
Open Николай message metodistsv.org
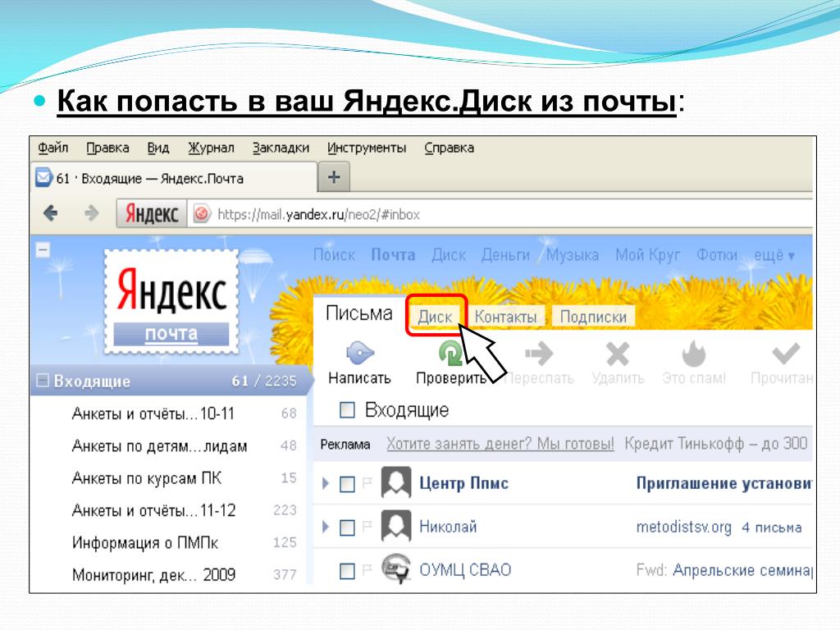(x=683, y=527)
